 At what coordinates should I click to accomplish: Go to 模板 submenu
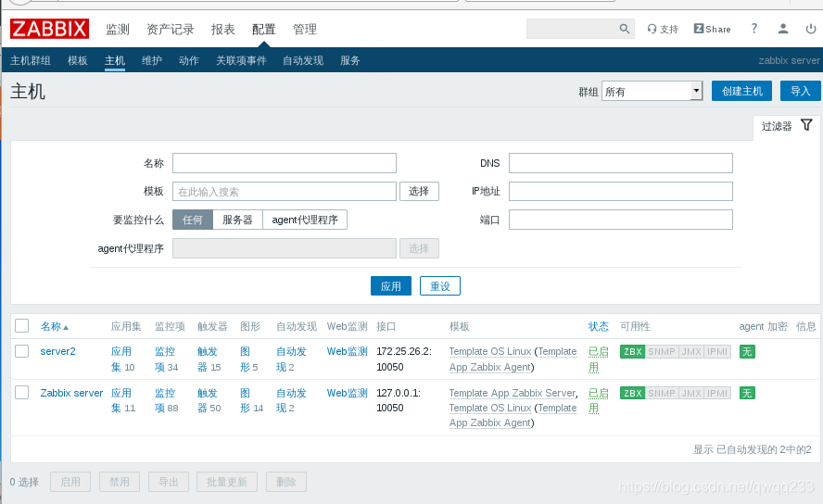78,60
